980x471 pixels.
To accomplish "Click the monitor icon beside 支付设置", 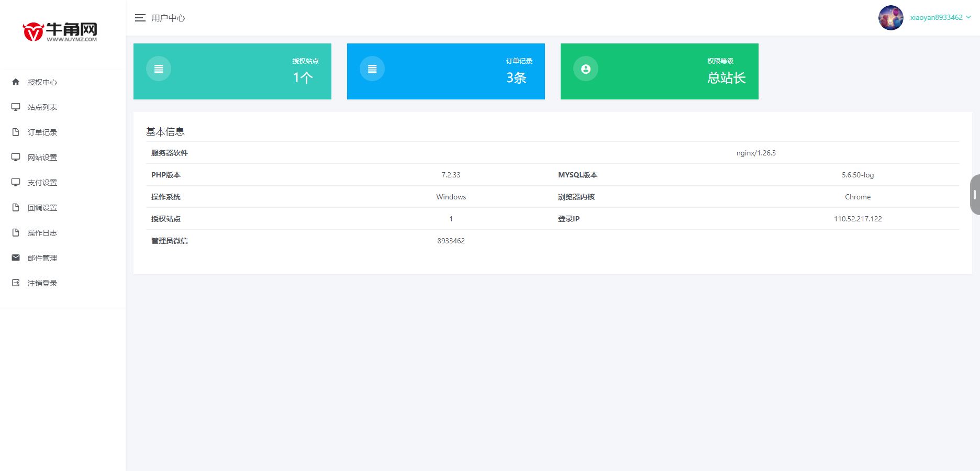I will coord(16,182).
